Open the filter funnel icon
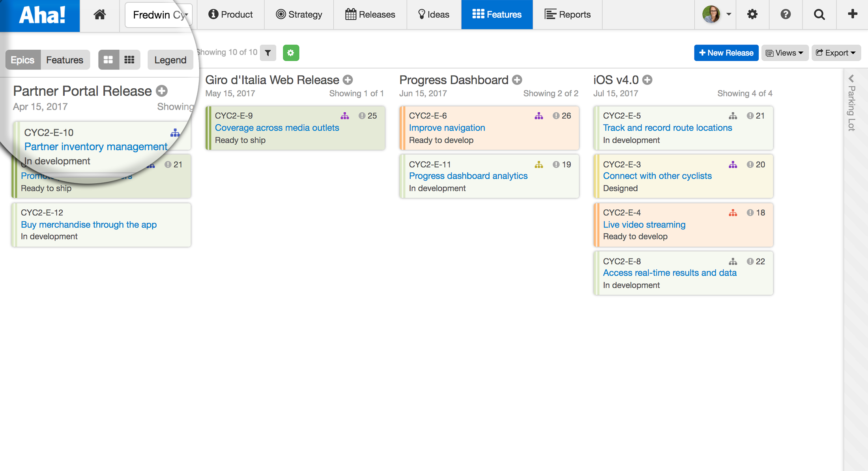Screen dimensions: 868x471 click(268, 53)
